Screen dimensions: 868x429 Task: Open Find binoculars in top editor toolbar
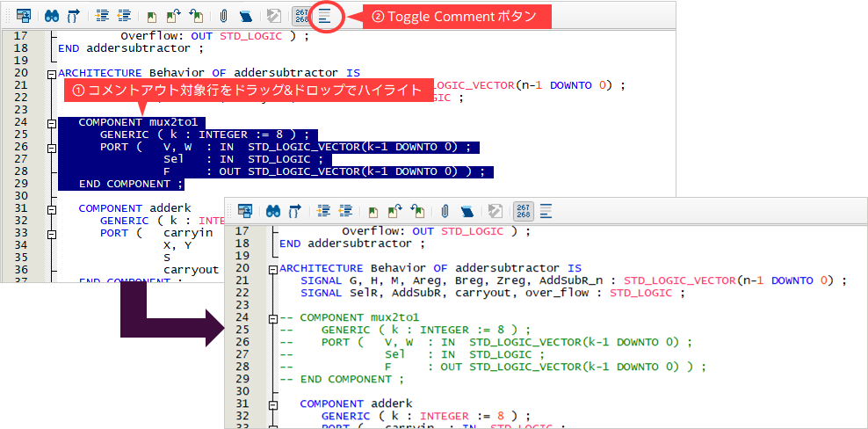point(51,16)
